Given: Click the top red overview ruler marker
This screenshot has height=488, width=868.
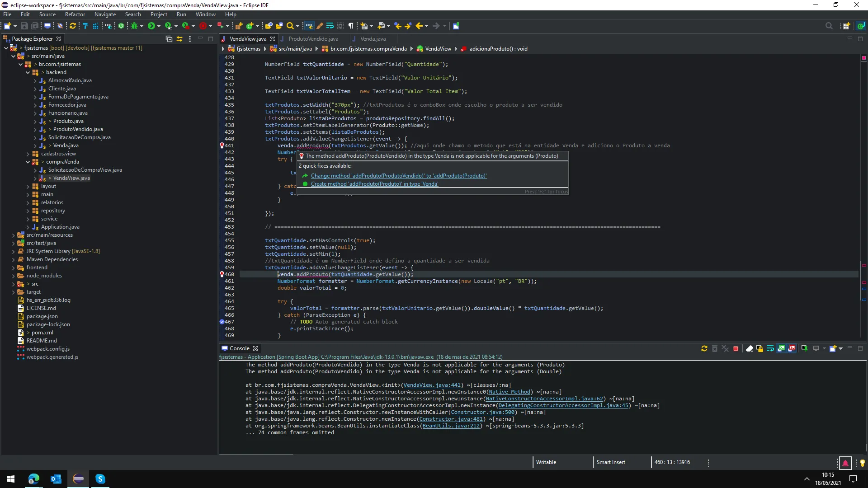Looking at the screenshot, I should click(x=863, y=58).
